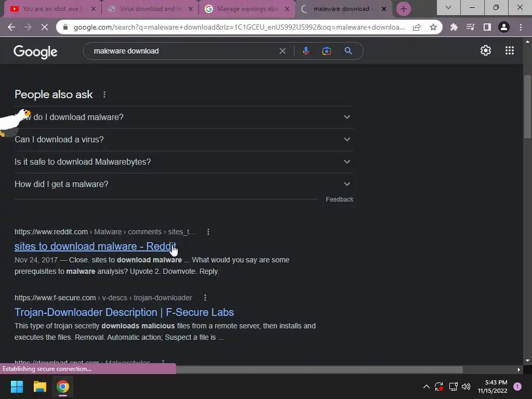Click sync status tray icon

tap(439, 387)
